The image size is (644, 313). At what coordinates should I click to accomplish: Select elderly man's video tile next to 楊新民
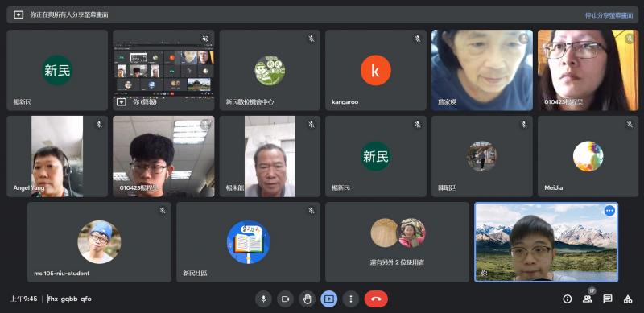coord(270,156)
